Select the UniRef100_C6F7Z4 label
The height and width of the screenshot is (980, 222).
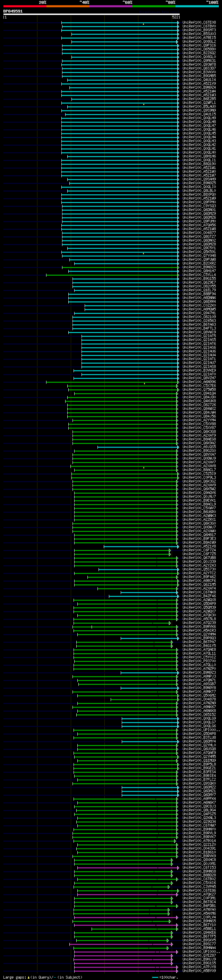[199, 550]
